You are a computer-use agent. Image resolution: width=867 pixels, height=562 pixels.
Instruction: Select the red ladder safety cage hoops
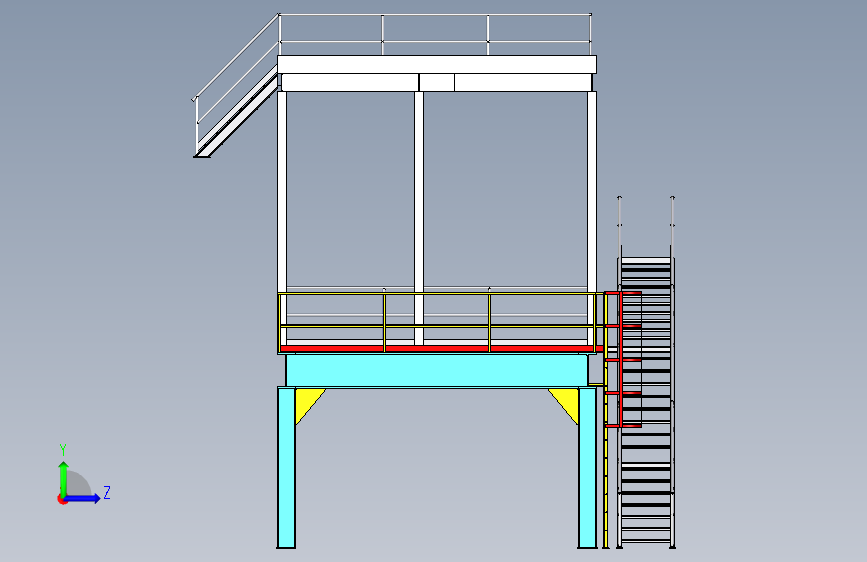click(x=624, y=360)
